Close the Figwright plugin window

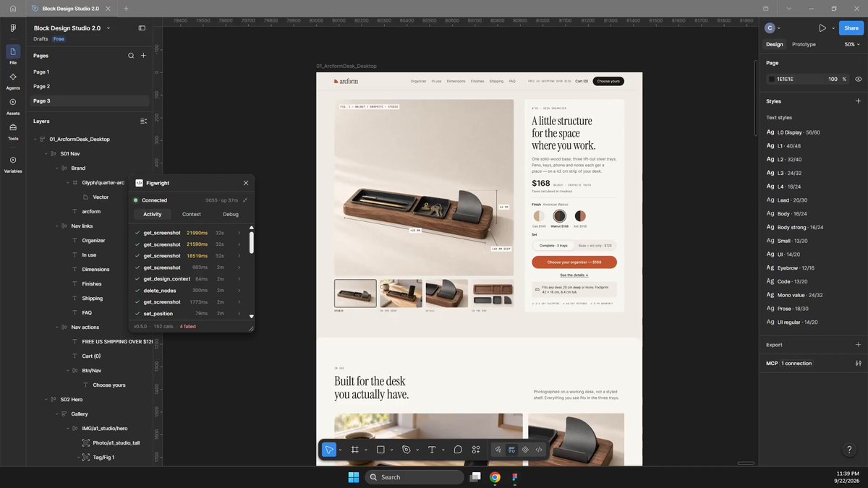246,183
